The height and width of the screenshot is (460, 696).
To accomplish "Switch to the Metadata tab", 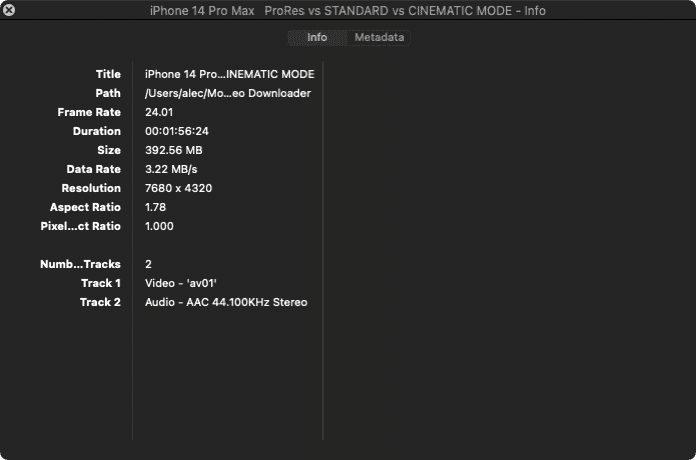I will [x=379, y=38].
